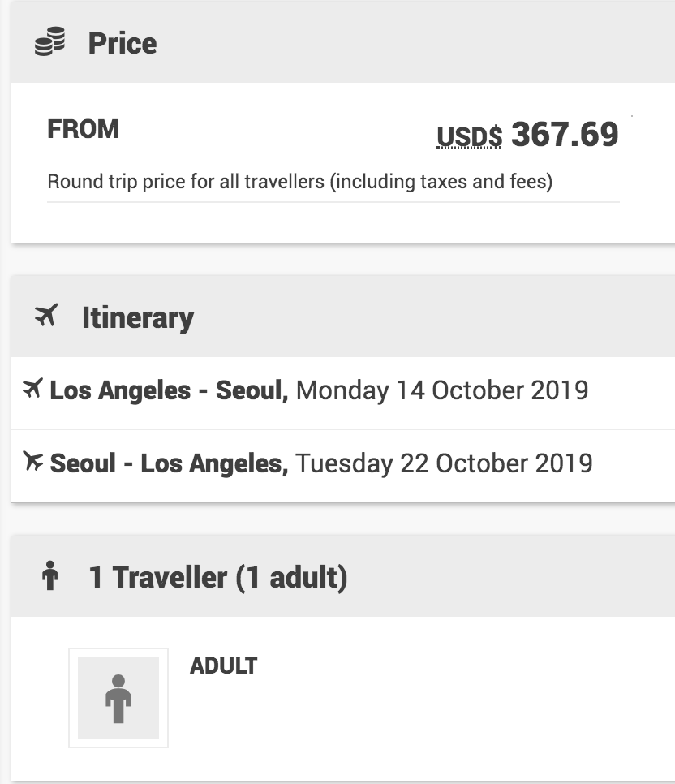Expand the 1 Traveller section
Image resolution: width=675 pixels, height=784 pixels.
click(x=337, y=576)
